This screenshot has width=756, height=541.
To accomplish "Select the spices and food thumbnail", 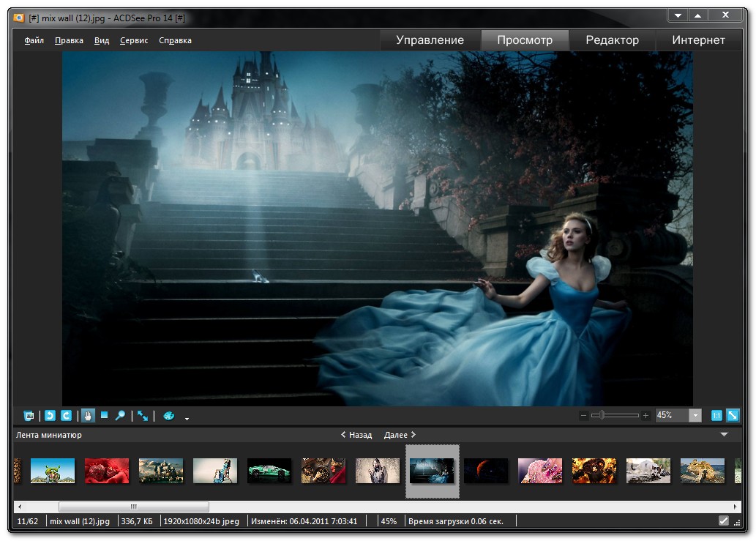I will coord(323,471).
